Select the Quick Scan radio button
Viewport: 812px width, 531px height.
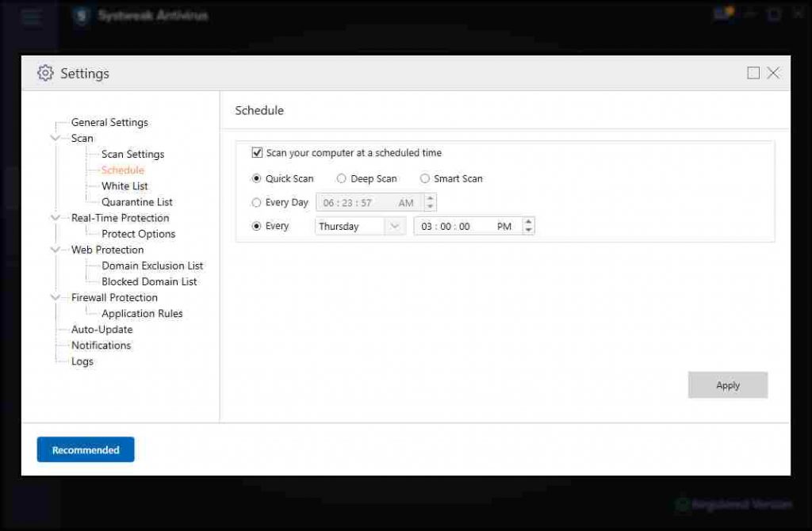click(256, 178)
